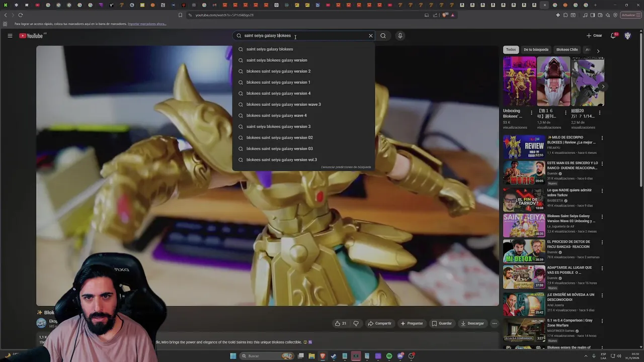Pick 'blokees saint seiya galaxy wave 4'

tap(303, 116)
